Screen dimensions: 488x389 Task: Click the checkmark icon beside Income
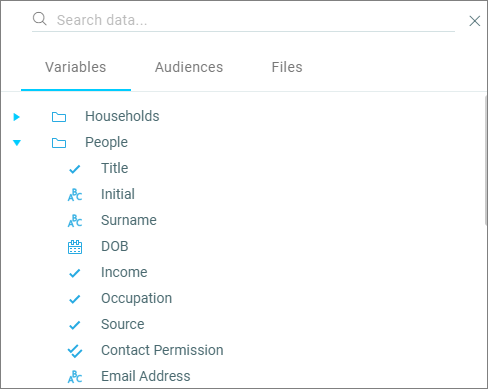[75, 273]
